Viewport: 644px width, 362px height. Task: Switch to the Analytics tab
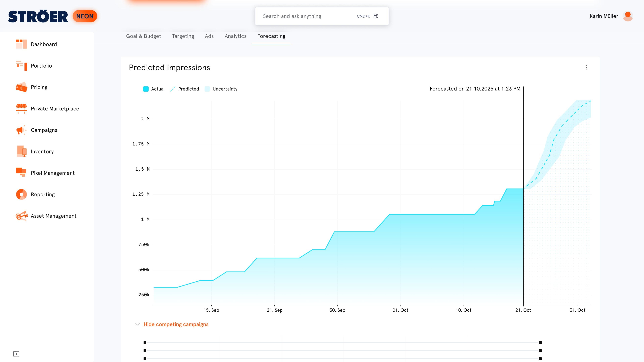coord(235,36)
